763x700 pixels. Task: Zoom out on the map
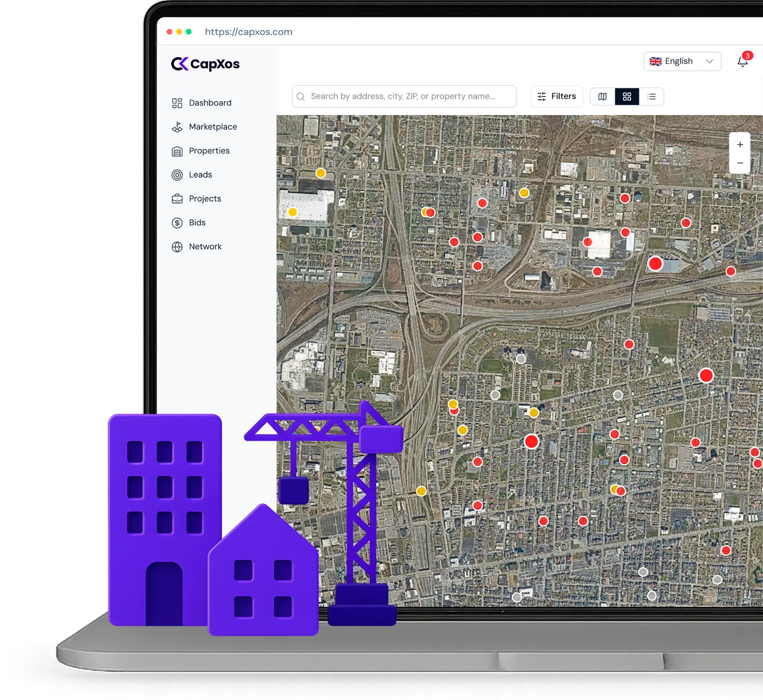click(x=740, y=163)
